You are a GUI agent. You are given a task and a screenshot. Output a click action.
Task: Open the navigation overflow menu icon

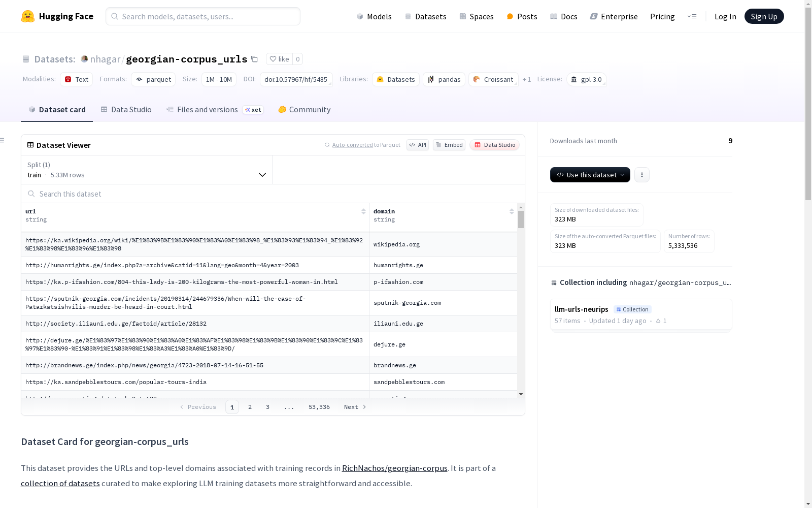[692, 16]
